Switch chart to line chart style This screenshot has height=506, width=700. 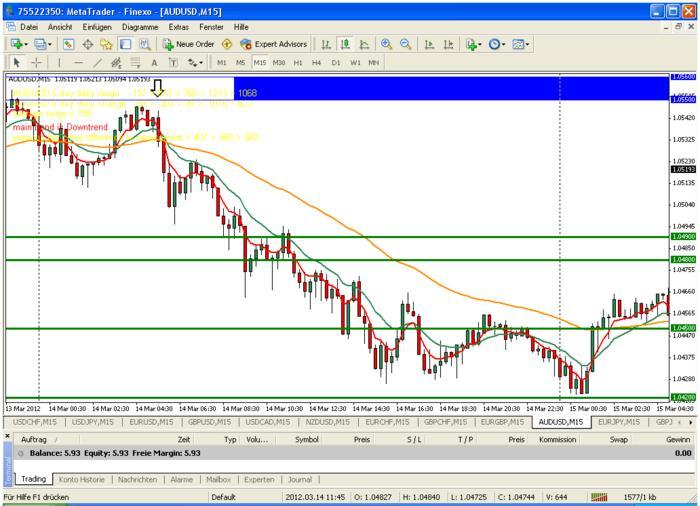364,44
